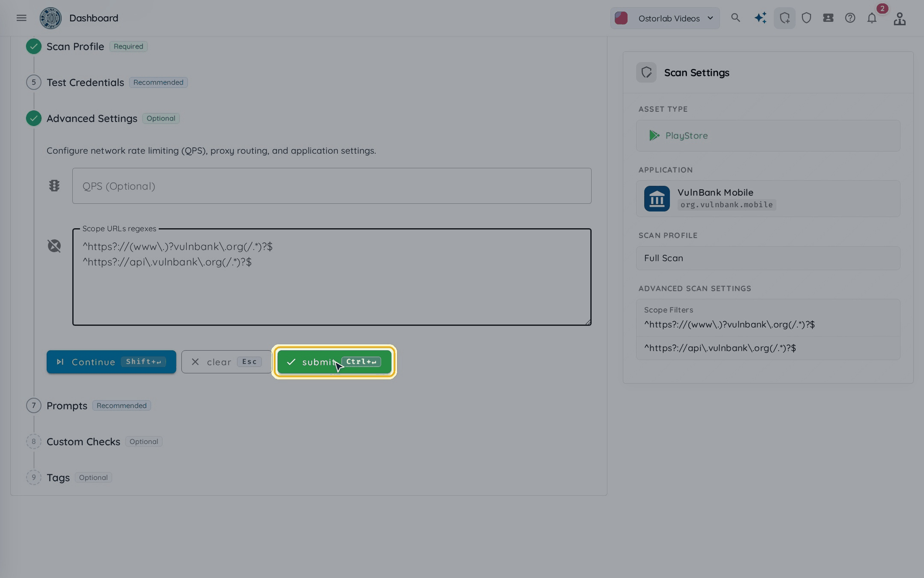Viewport: 924px width, 578px height.
Task: Open the ticket icon in top bar
Action: (828, 18)
